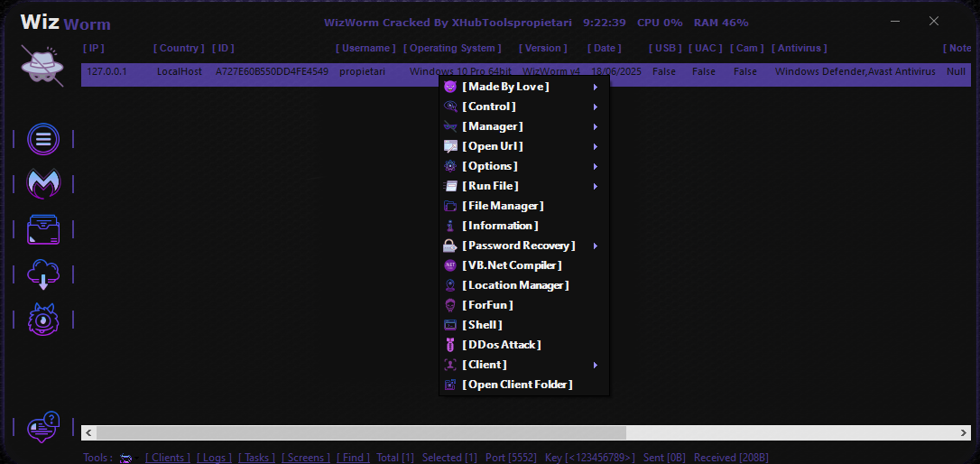Click the [ Cam ] column header
The width and height of the screenshot is (980, 464).
(747, 48)
